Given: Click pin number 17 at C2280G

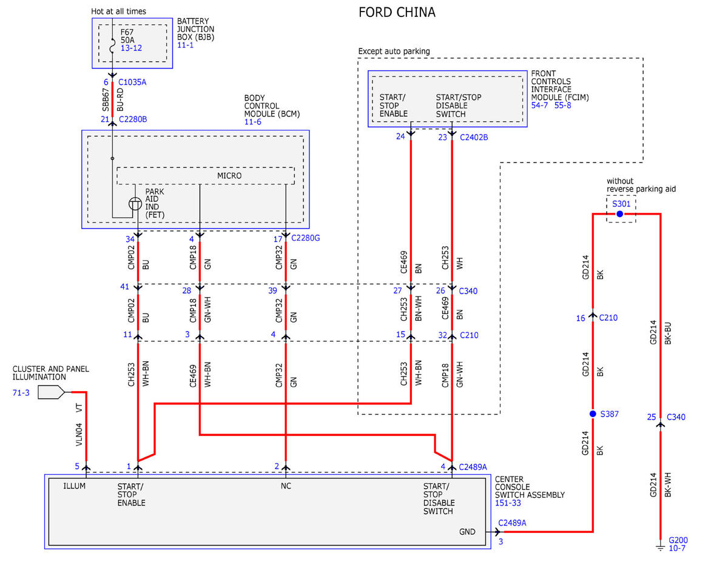Looking at the screenshot, I should (277, 238).
